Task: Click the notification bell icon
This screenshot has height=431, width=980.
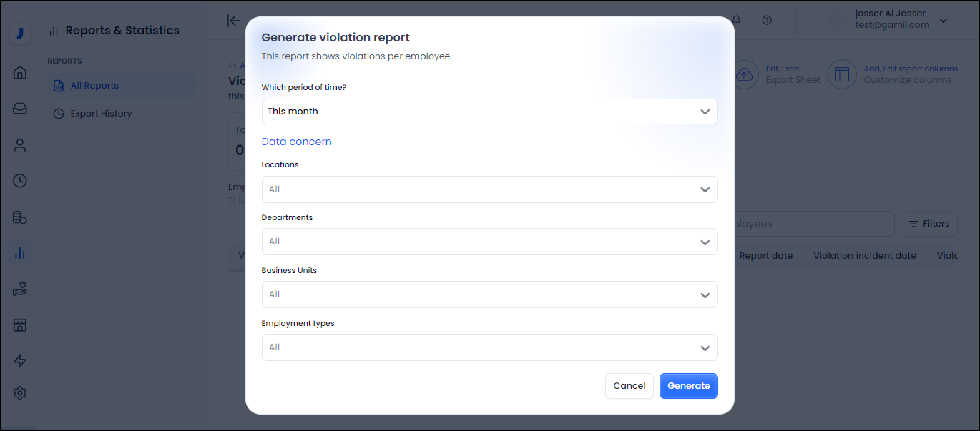Action: [x=735, y=20]
